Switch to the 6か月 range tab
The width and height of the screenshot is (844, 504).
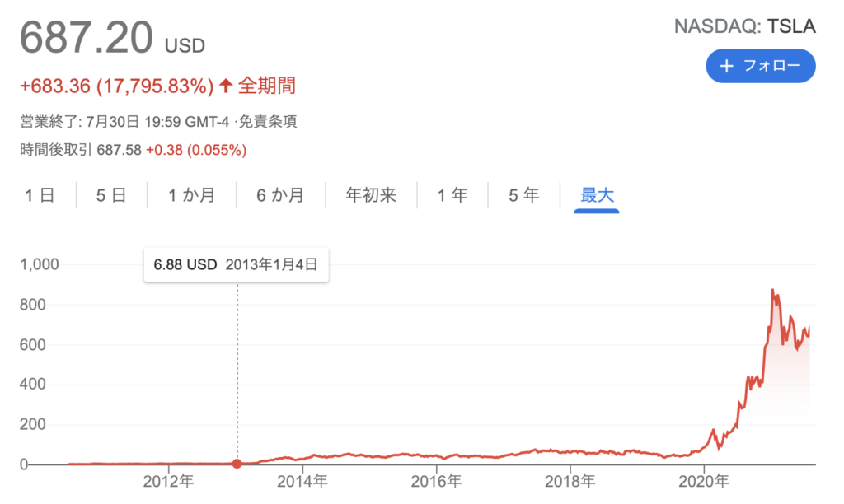[x=280, y=194]
